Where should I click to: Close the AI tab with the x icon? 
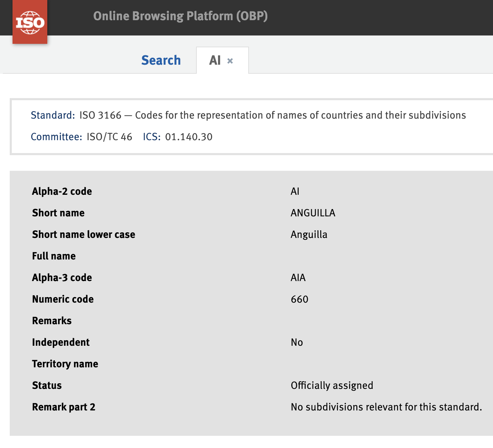point(230,61)
